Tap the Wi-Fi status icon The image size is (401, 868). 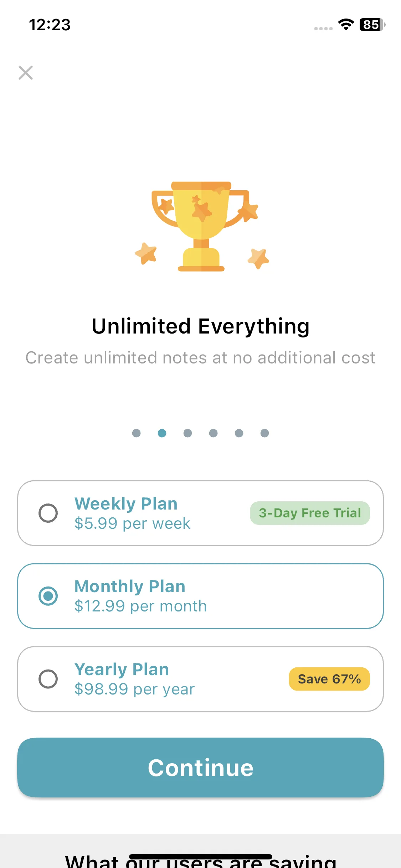[346, 25]
